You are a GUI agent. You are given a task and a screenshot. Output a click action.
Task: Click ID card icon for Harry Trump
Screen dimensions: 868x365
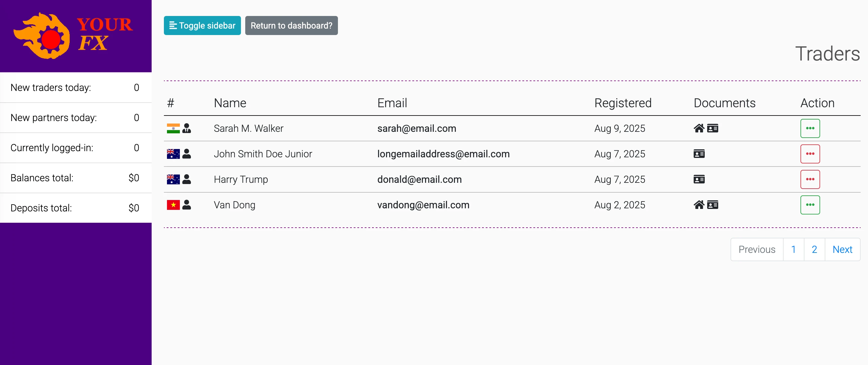point(699,179)
